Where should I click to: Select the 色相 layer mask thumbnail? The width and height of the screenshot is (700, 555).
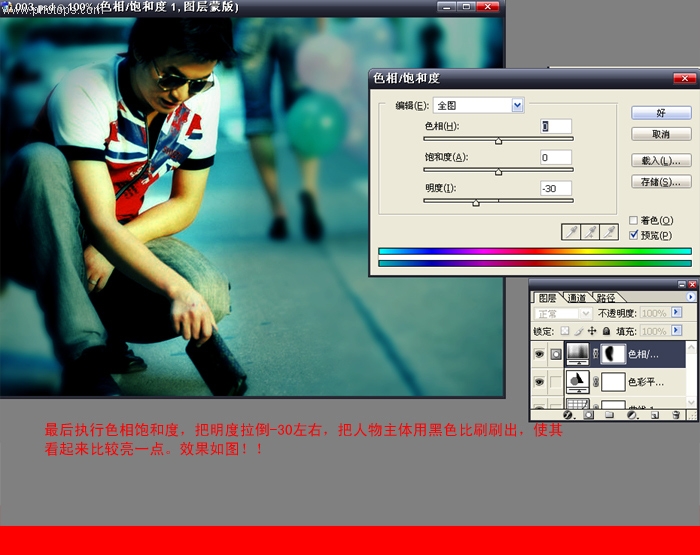pyautogui.click(x=613, y=354)
